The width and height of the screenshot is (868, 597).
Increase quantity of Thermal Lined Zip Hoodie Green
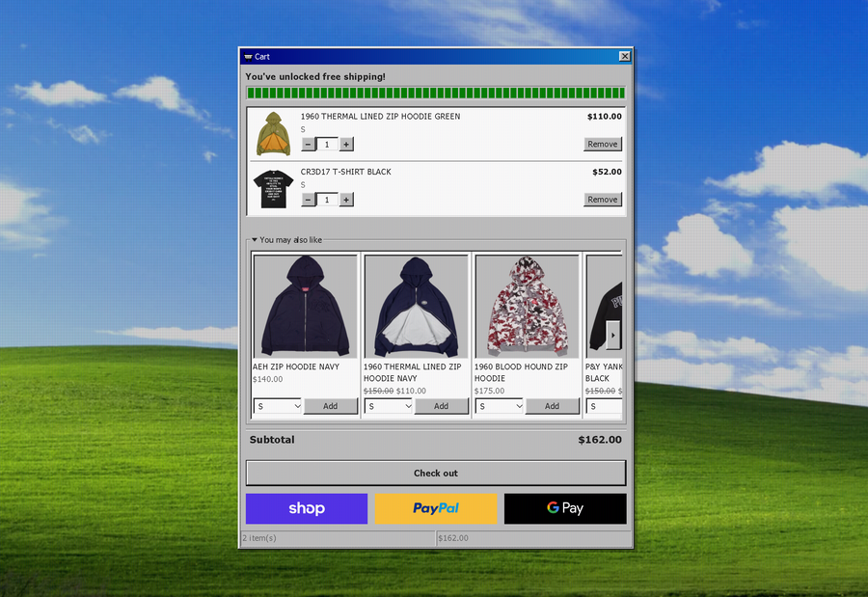[346, 144]
